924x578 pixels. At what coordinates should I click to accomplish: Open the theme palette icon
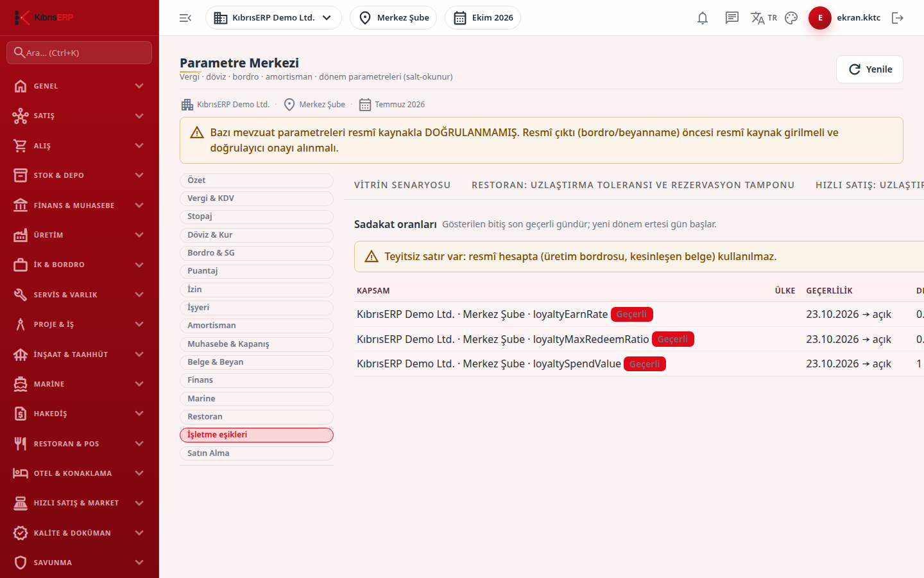click(x=791, y=18)
